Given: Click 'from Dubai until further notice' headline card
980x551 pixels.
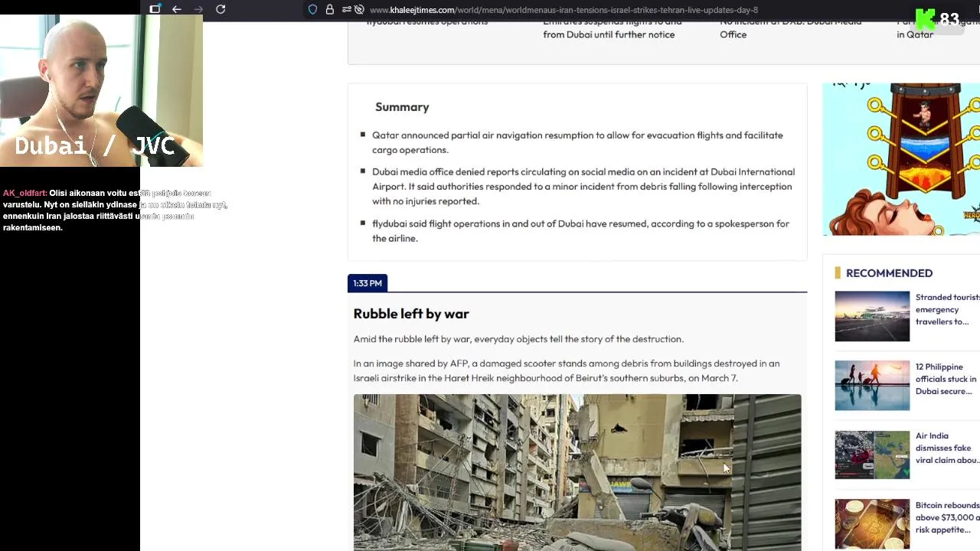Looking at the screenshot, I should (609, 34).
